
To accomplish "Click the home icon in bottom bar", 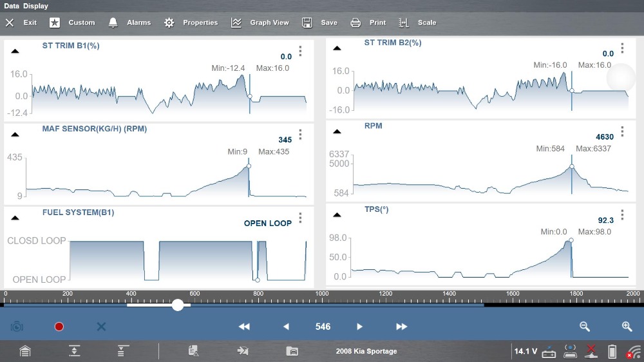I will [x=24, y=351].
